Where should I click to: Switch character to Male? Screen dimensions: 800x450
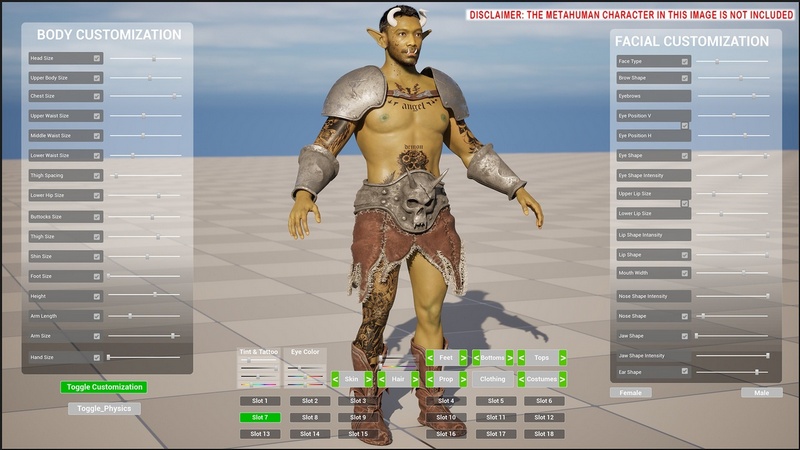click(x=761, y=393)
